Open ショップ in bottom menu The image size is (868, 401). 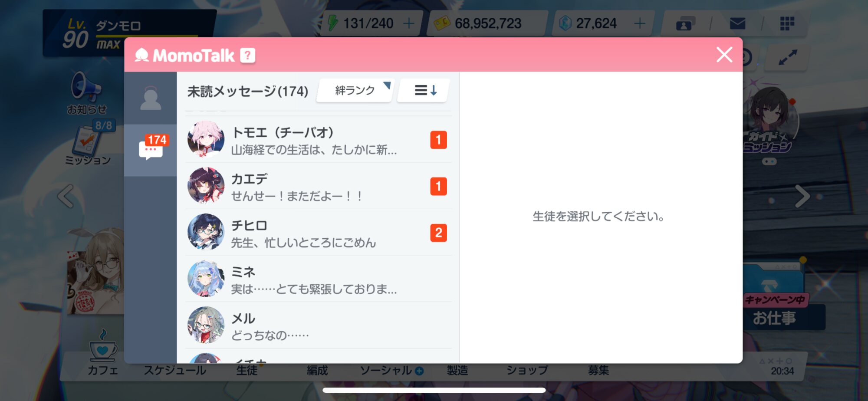(527, 370)
